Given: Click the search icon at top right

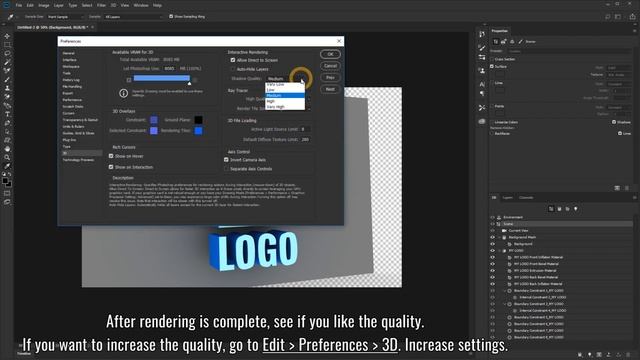Looking at the screenshot, I should point(608,17).
